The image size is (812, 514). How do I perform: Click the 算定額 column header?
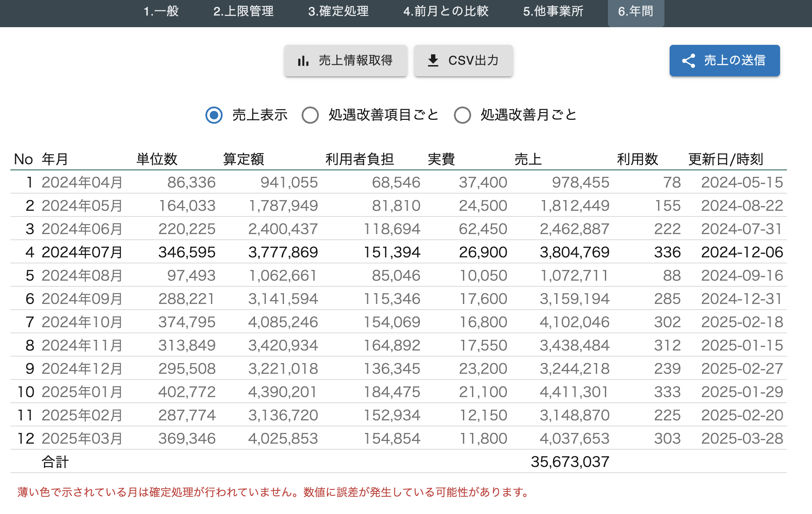click(243, 159)
